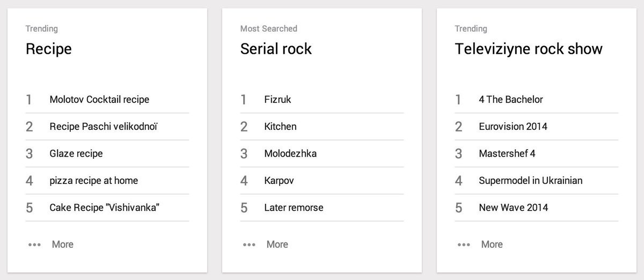Click the ellipsis icon in Serial rock card
This screenshot has height=280, width=644.
pyautogui.click(x=249, y=245)
